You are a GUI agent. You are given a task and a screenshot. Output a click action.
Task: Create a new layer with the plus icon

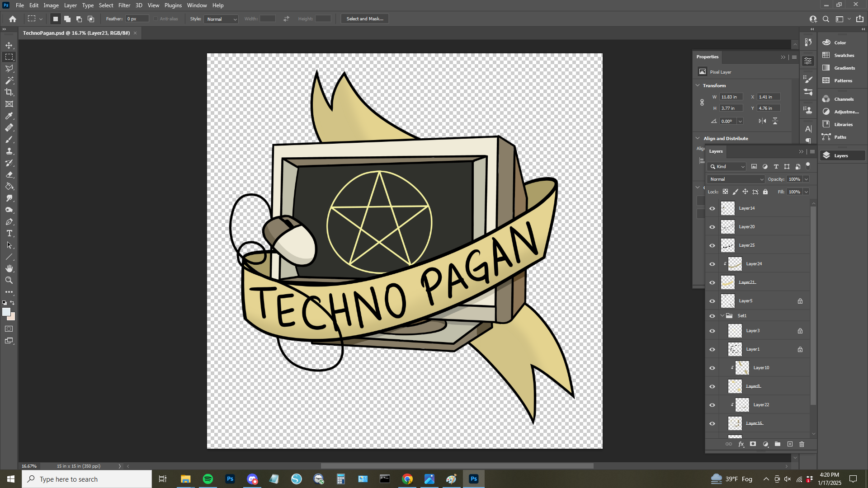click(x=790, y=444)
